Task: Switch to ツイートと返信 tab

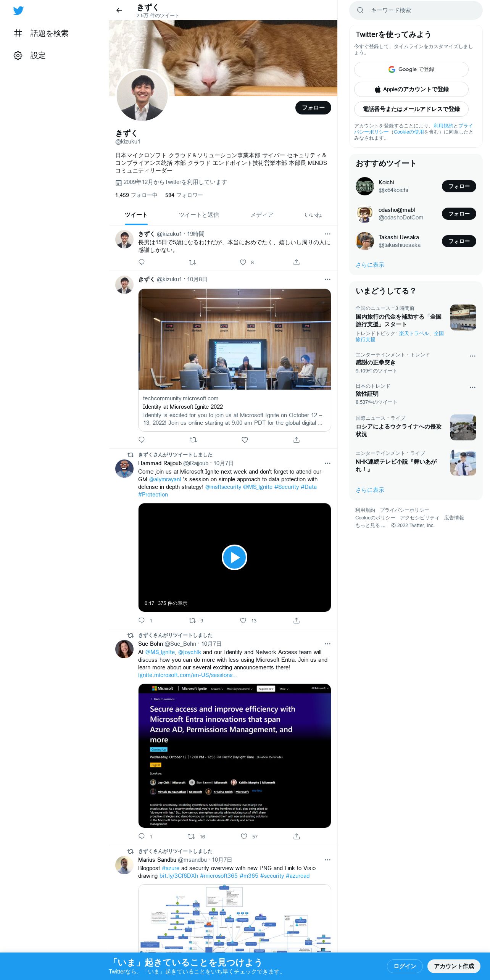Action: point(199,215)
